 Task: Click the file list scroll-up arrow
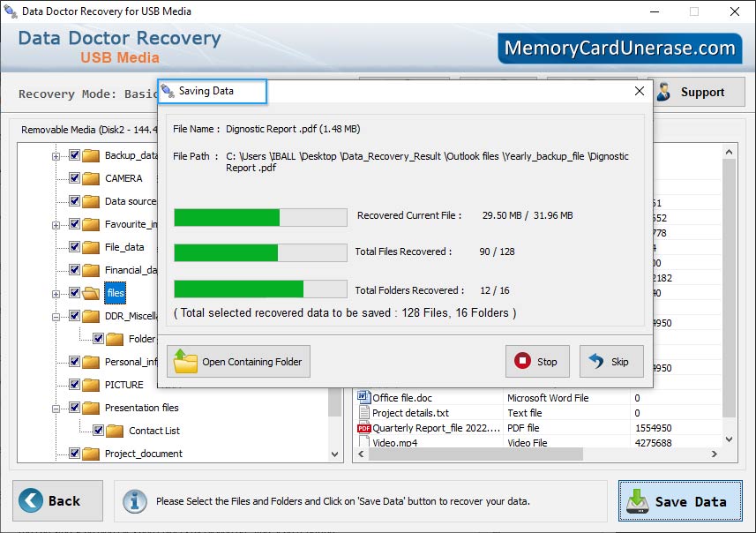pos(729,152)
